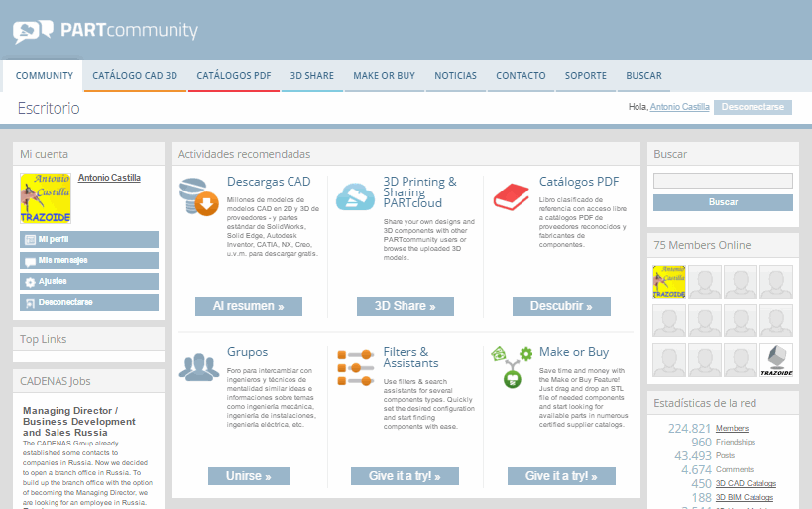Click the Grupos heading
This screenshot has height=509, width=812.
[247, 352]
